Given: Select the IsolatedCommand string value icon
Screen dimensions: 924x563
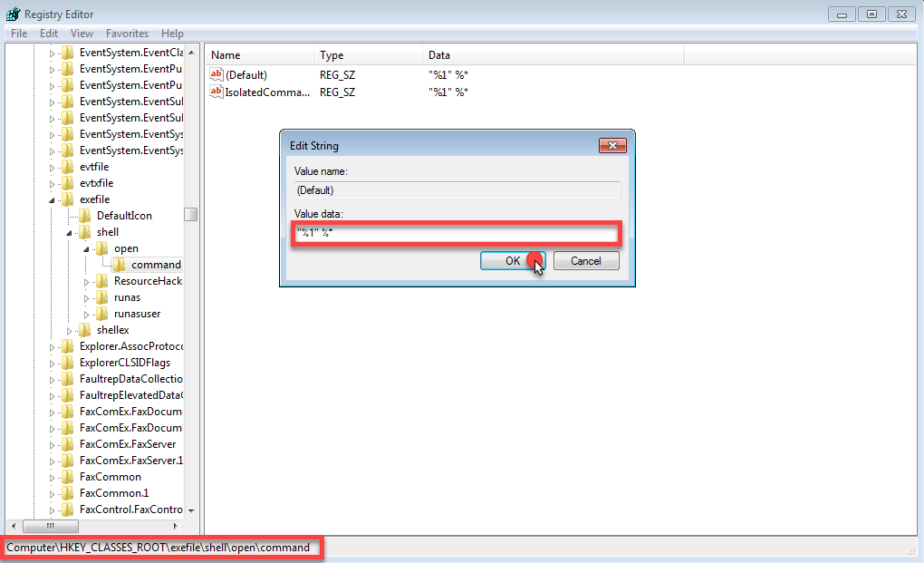Looking at the screenshot, I should pyautogui.click(x=217, y=92).
